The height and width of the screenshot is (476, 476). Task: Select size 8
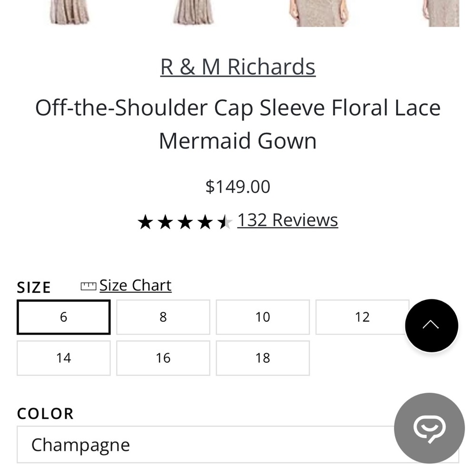click(x=163, y=317)
